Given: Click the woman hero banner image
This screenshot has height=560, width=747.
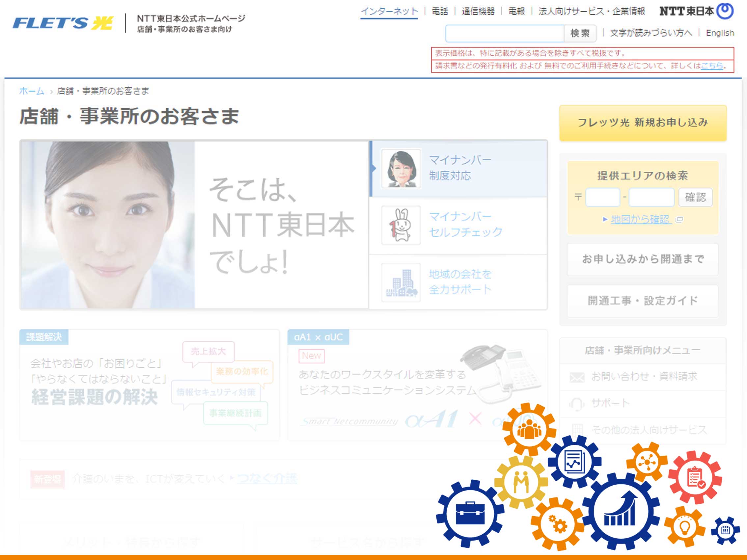Looking at the screenshot, I should click(108, 225).
